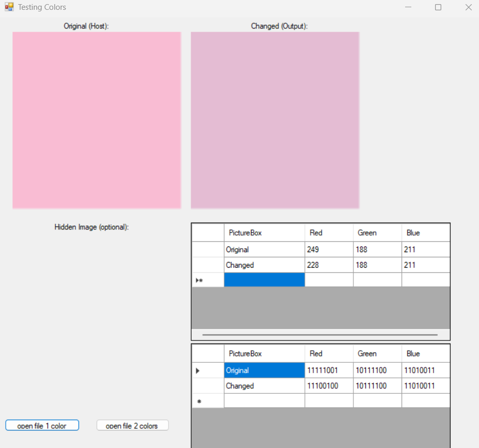Screen dimensions: 479x448
Task: Select binary cell 11111001
Action: [x=329, y=370]
